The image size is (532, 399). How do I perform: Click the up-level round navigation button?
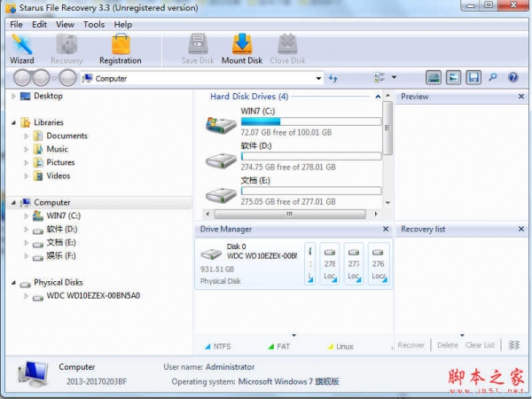(67, 78)
